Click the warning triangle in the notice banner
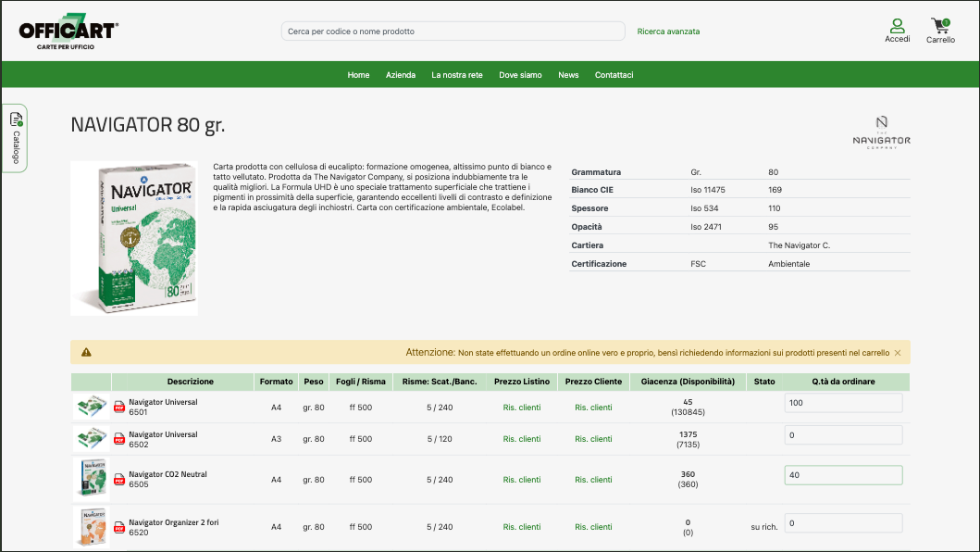This screenshot has width=980, height=552. 85,352
